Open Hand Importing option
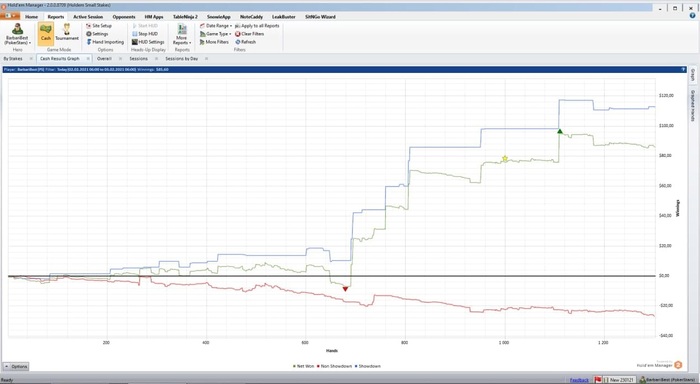Viewport: 700px width, 384px height. pyautogui.click(x=105, y=42)
